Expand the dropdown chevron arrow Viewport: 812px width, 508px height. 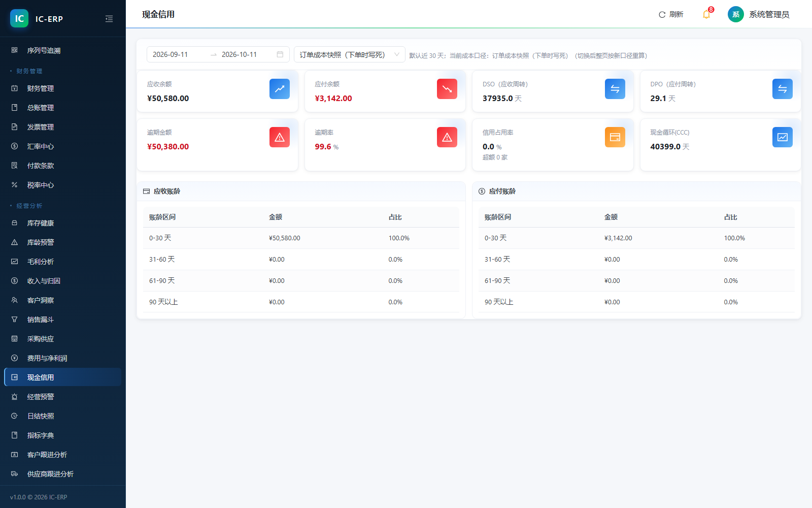point(397,54)
